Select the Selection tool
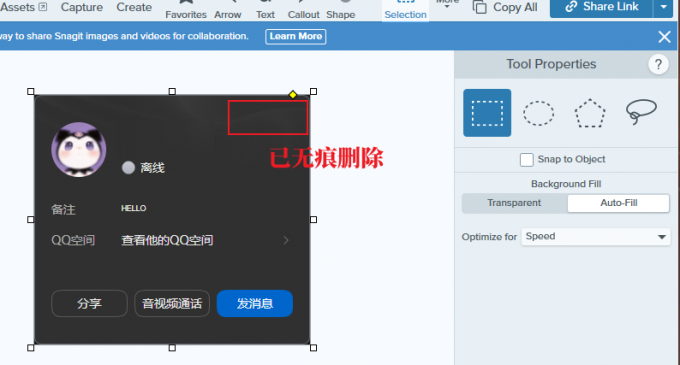 [405, 10]
